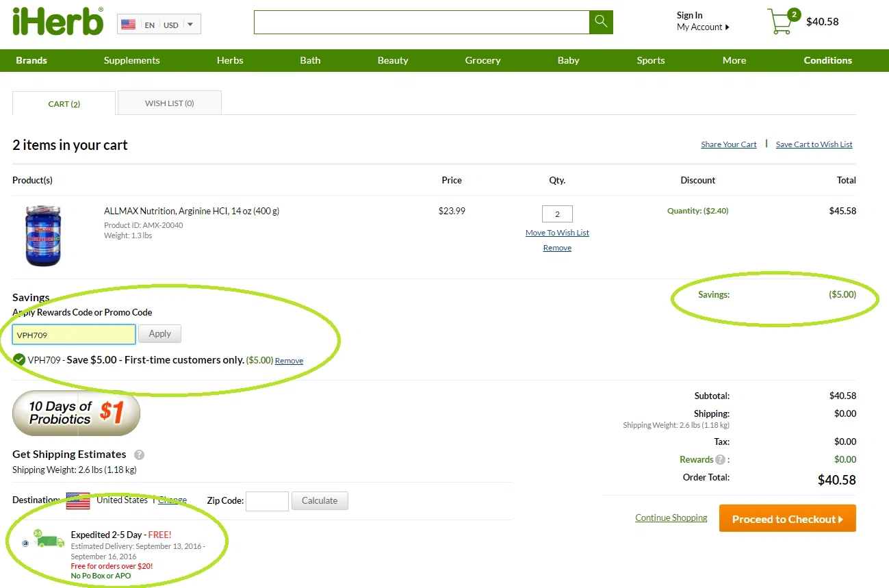889x588 pixels.
Task: Click the Share Your Cart link
Action: click(x=729, y=144)
